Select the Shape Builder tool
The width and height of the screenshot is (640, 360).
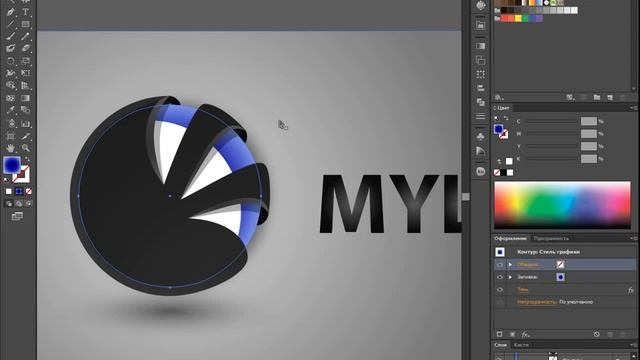point(11,86)
